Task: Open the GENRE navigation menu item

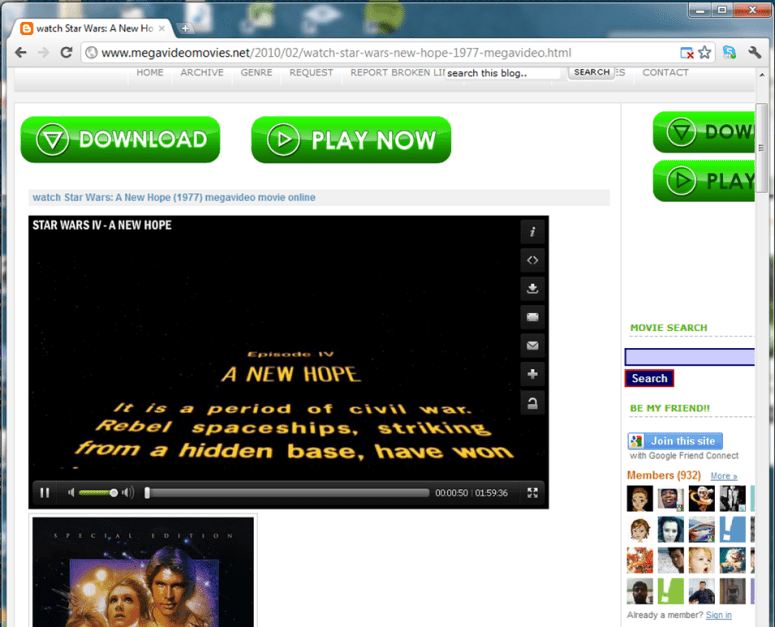Action: point(256,73)
